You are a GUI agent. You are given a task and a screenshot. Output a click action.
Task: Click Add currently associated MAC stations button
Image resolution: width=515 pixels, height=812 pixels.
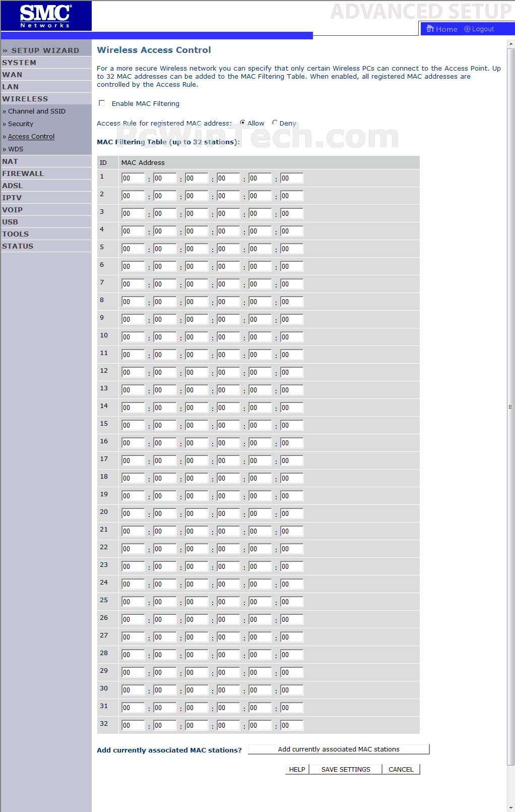pos(339,749)
